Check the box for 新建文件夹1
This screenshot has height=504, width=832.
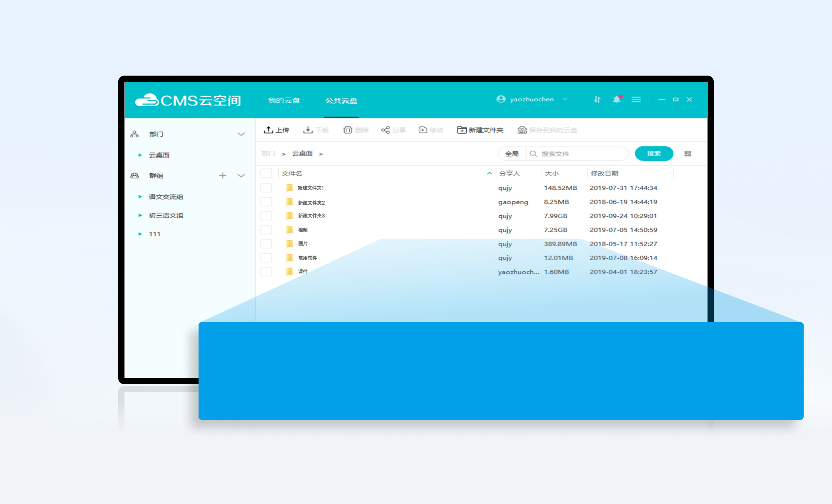(266, 187)
